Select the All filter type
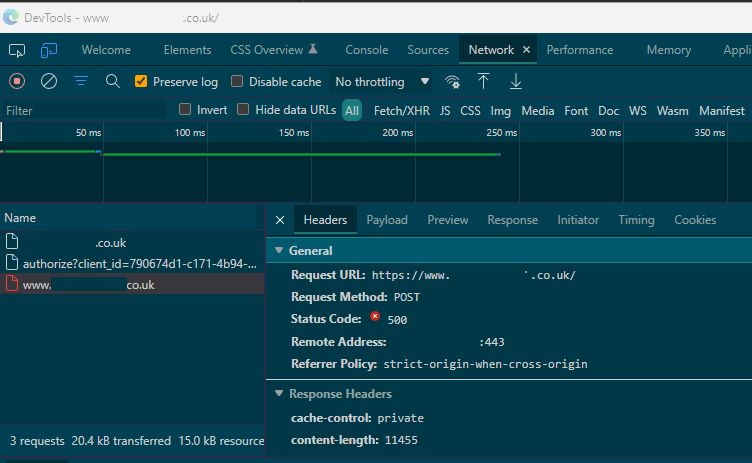Screen dimensions: 752x463 click(352, 111)
